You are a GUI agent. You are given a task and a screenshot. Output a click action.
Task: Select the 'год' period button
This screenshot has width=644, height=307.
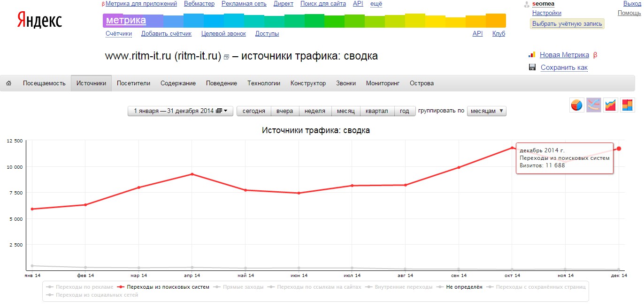coord(405,111)
